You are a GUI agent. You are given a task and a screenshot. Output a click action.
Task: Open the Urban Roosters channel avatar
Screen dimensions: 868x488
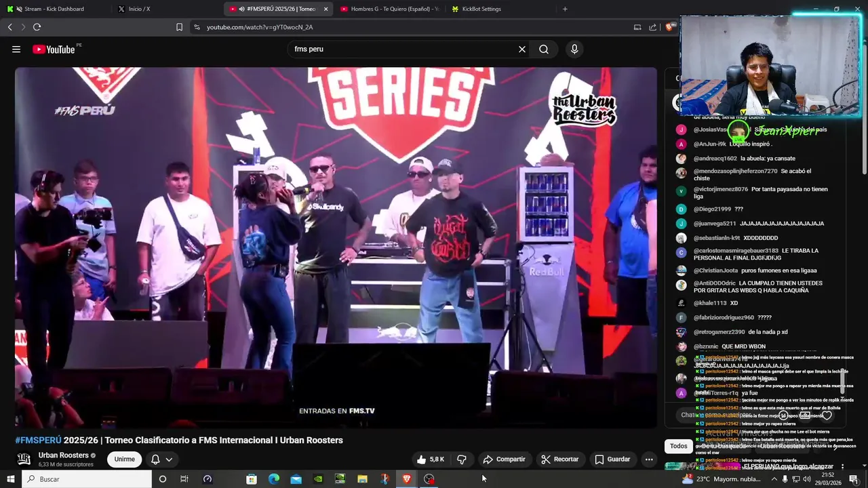[x=24, y=459]
